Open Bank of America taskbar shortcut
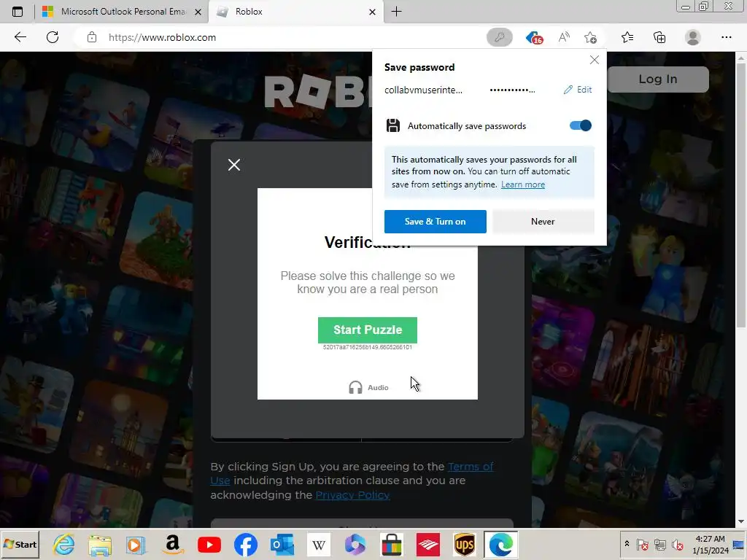747x560 pixels. pos(428,544)
